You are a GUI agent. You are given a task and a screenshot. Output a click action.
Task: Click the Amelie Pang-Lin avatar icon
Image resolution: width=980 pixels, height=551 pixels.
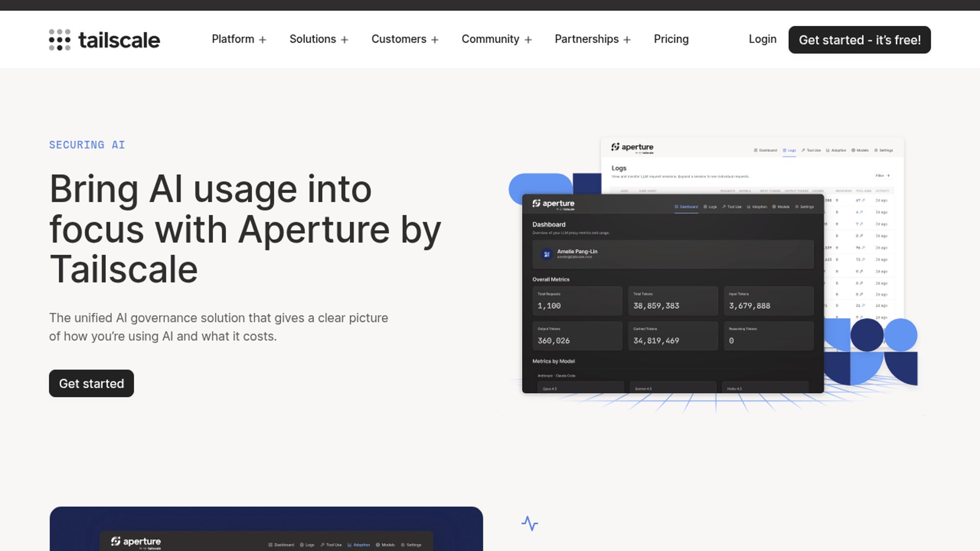(x=547, y=254)
